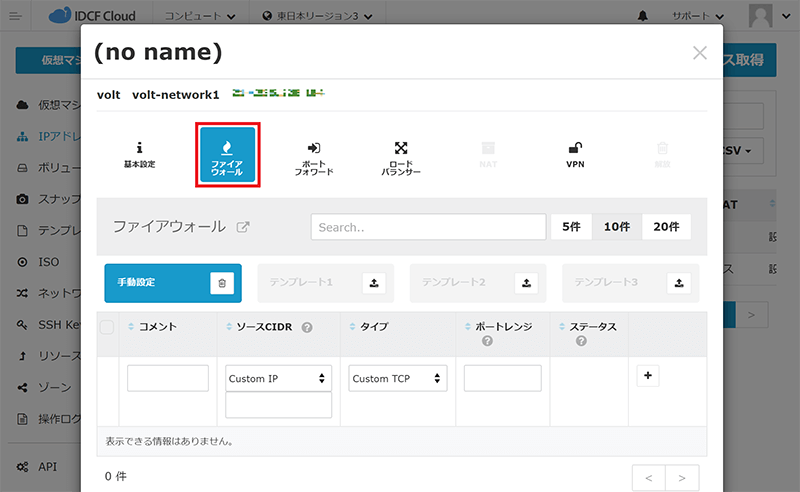Open the コンピュート menu
The width and height of the screenshot is (800, 492).
pyautogui.click(x=203, y=17)
